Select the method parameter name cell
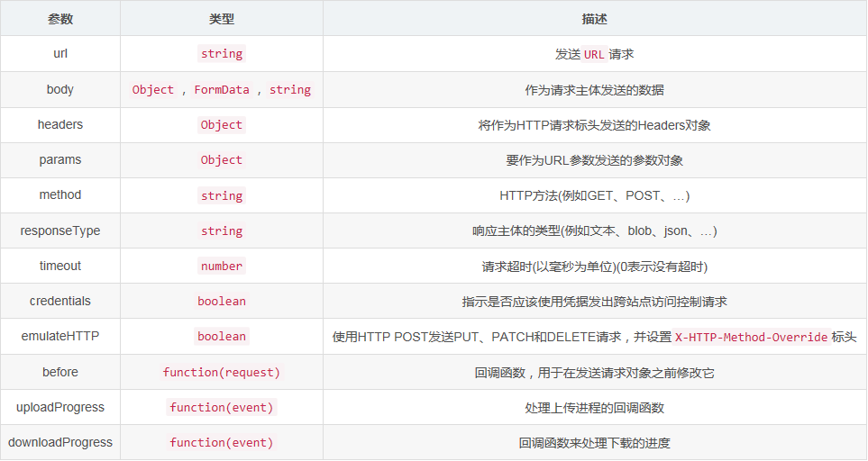The image size is (868, 461). pyautogui.click(x=60, y=194)
